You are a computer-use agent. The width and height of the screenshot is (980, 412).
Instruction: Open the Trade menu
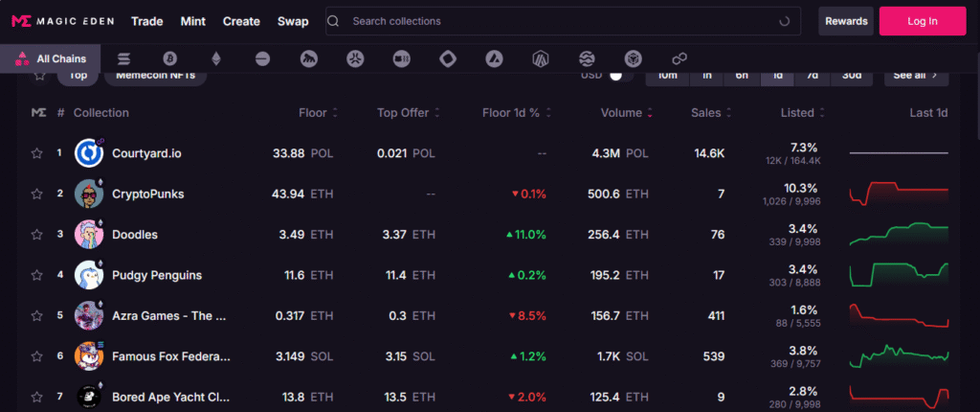coord(146,21)
